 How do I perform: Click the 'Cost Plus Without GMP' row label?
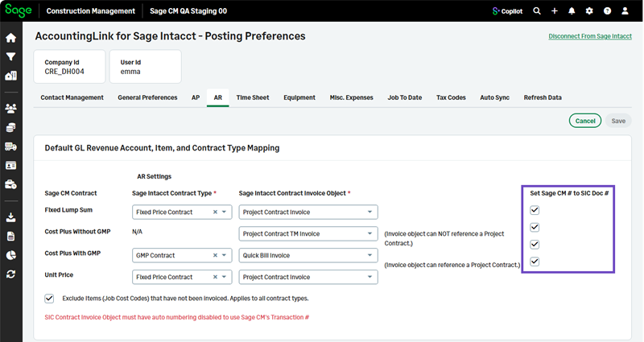(77, 232)
